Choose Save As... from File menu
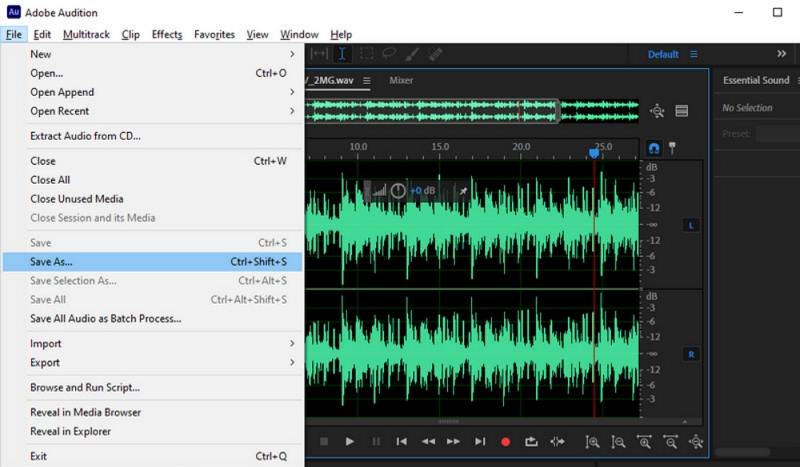 point(52,262)
